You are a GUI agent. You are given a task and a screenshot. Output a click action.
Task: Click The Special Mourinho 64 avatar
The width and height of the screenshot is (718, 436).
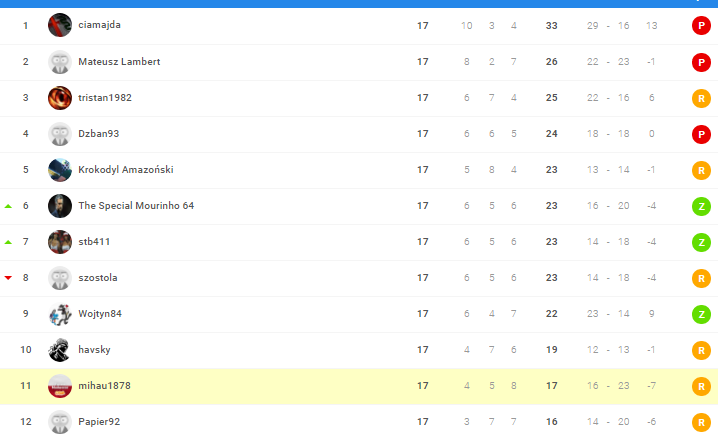click(60, 206)
